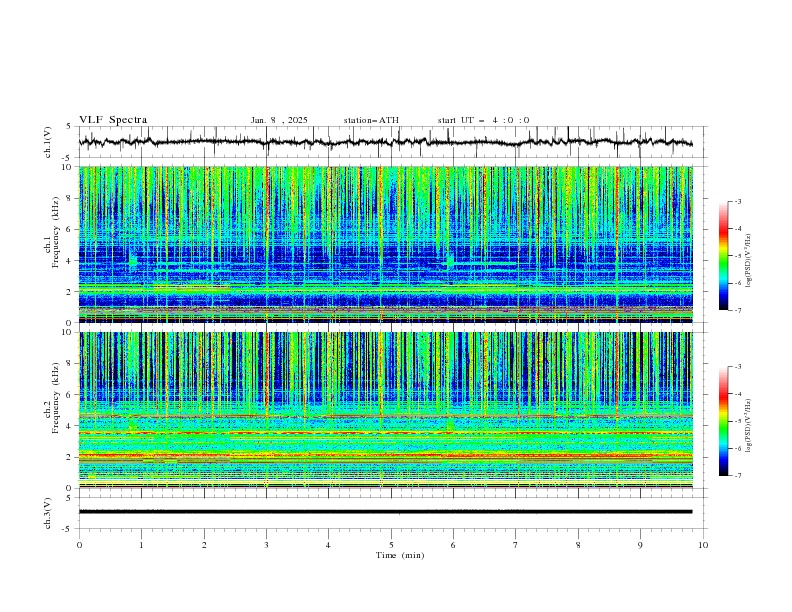
Task: Click time axis tick label "9"
Action: coord(640,545)
